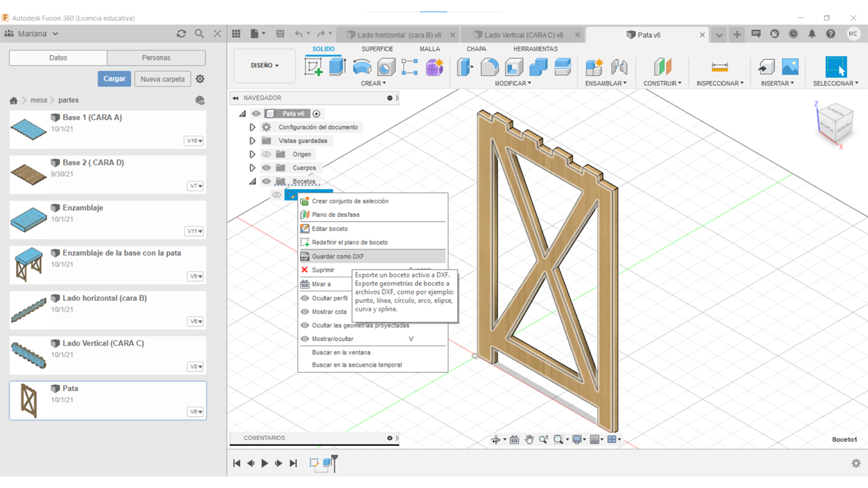The image size is (868, 488).
Task: Select the Press Pull tool in MODIFICAR
Action: (465, 67)
